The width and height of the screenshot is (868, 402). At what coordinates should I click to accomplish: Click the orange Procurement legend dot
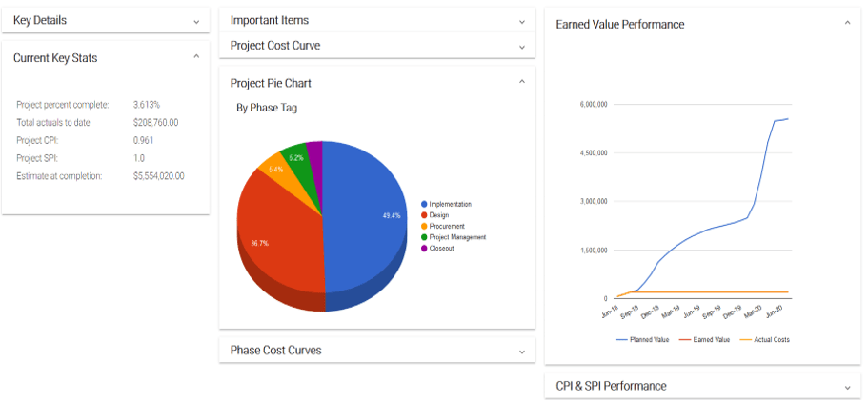[x=424, y=226]
